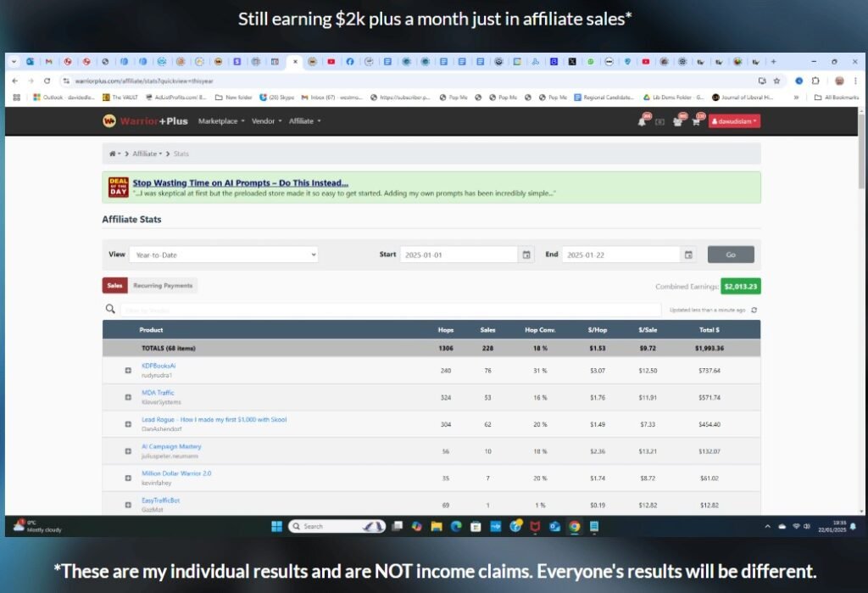Open the Microsoft Store taskbar icon
This screenshot has width=868, height=593.
pyautogui.click(x=476, y=526)
